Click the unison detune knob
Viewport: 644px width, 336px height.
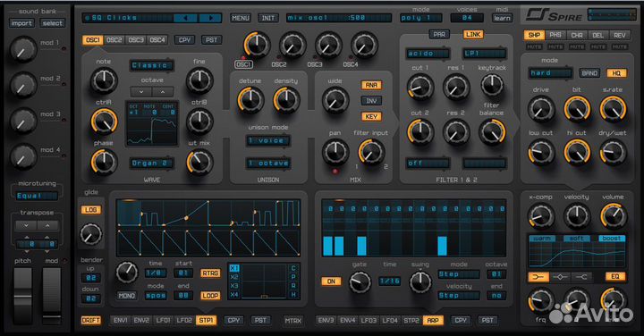tap(250, 100)
